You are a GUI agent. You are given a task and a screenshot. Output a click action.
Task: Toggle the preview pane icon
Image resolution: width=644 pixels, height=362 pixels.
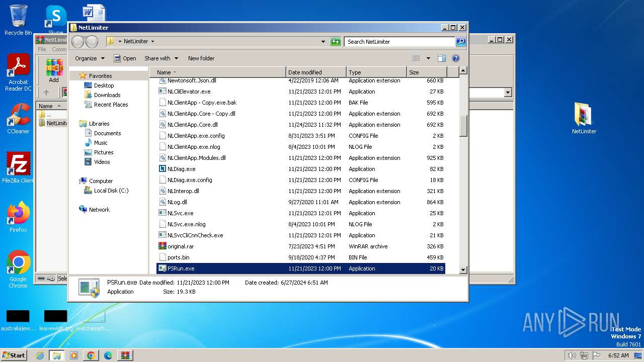click(x=441, y=58)
